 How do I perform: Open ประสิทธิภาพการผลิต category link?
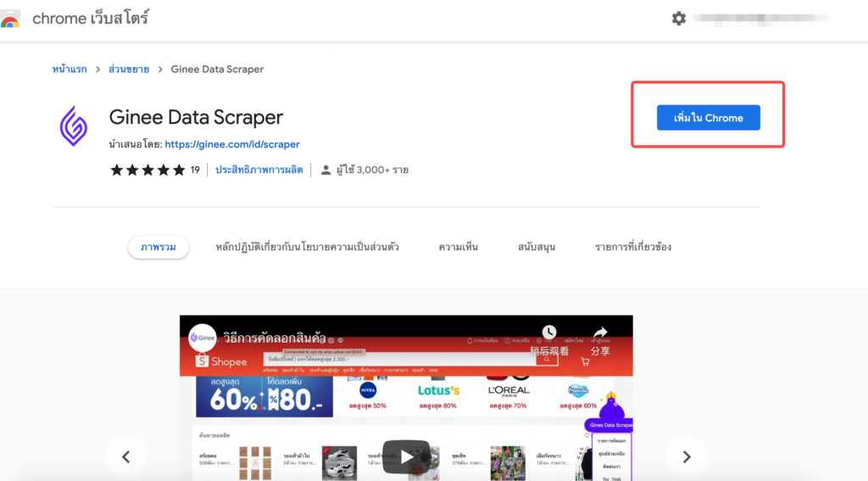point(259,171)
